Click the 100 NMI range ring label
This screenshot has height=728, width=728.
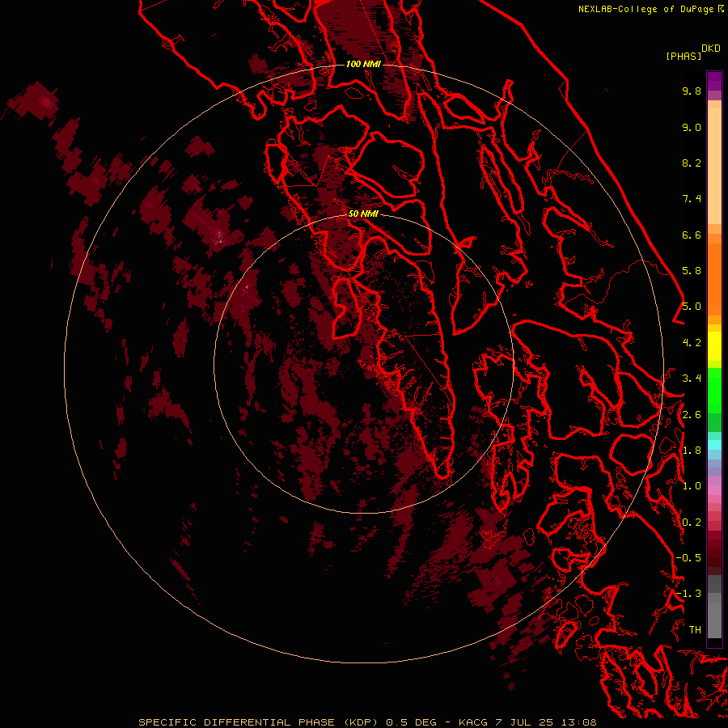coord(363,64)
